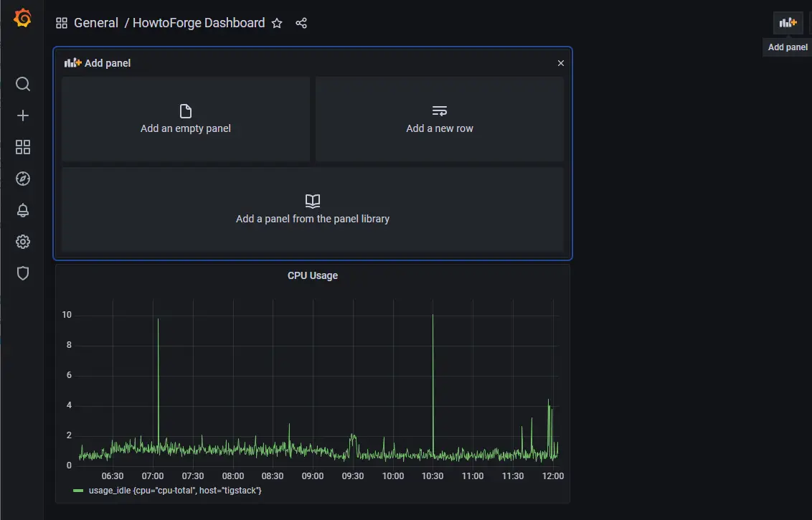This screenshot has width=812, height=520.
Task: Click the Grafana logo
Action: [21, 19]
